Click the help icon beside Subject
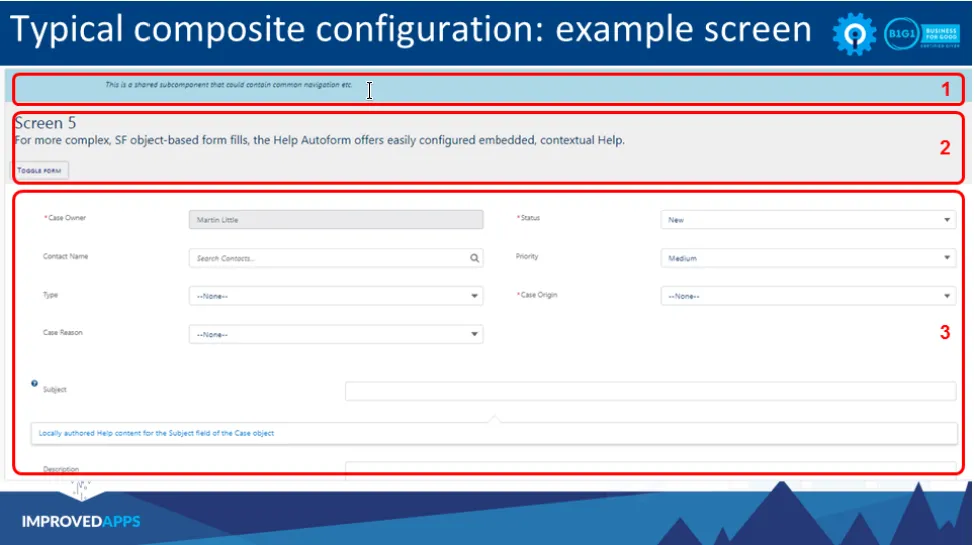This screenshot has width=974, height=545. point(34,383)
